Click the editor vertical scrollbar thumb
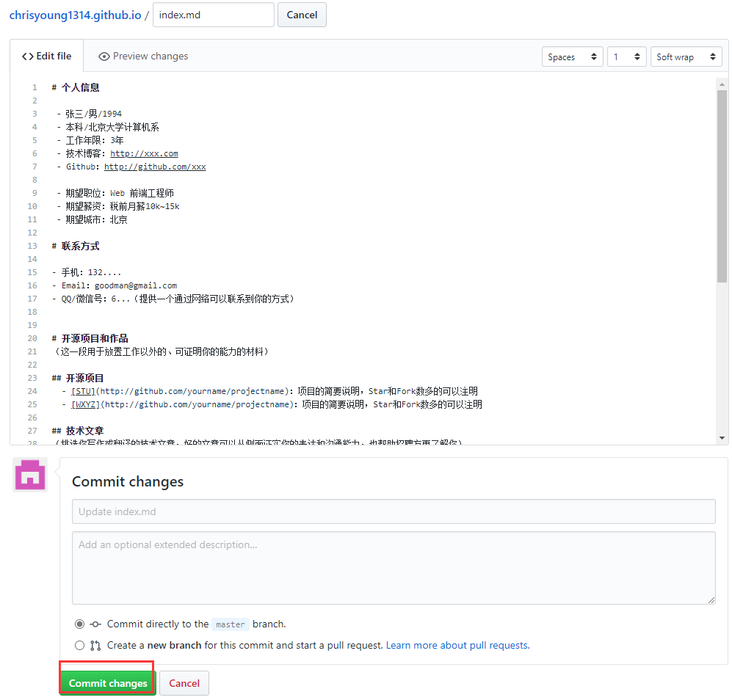Screen dimensions: 732x700 [x=722, y=186]
